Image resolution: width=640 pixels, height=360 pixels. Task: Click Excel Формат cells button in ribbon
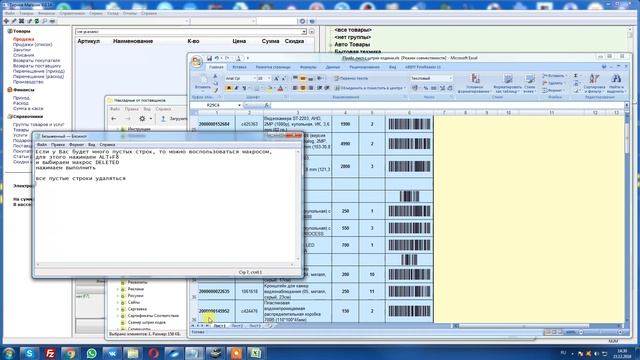click(553, 91)
